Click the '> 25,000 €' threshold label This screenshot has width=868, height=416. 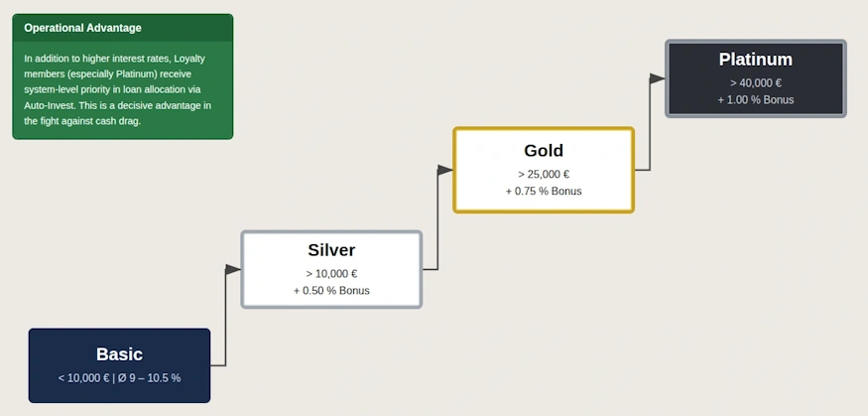pyautogui.click(x=544, y=175)
